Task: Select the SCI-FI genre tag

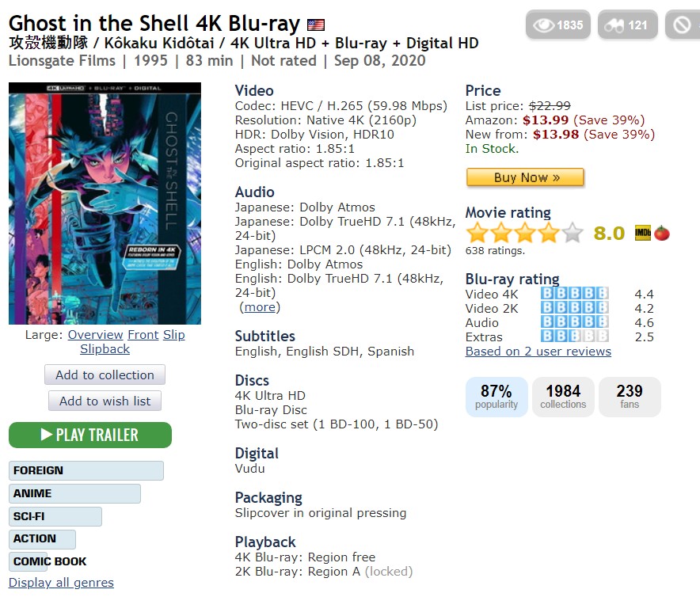Action: coord(55,516)
